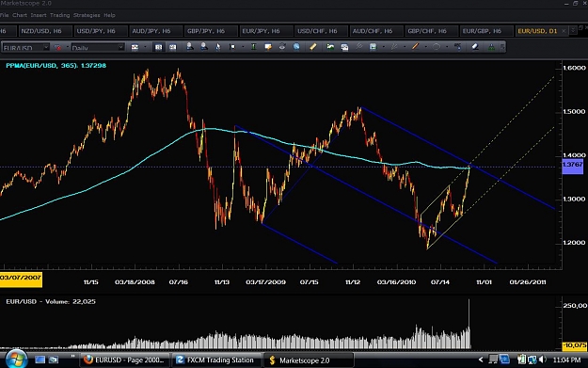Open the chart tabs list dropdown
The height and width of the screenshot is (368, 588).
click(x=573, y=30)
